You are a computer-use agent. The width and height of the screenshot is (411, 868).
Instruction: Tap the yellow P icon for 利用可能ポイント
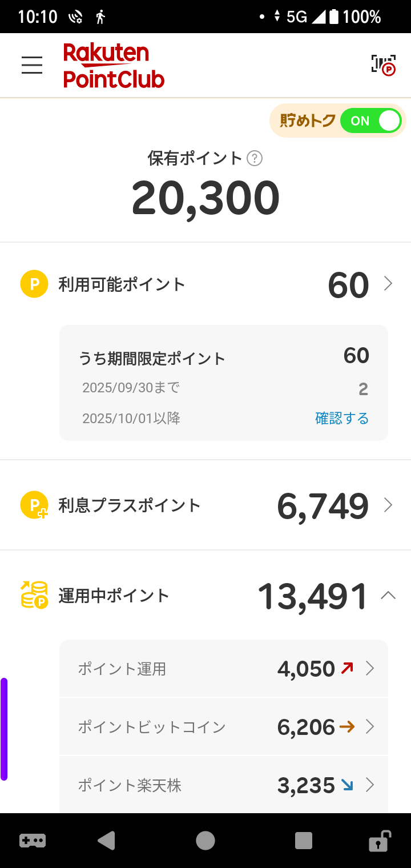click(34, 284)
